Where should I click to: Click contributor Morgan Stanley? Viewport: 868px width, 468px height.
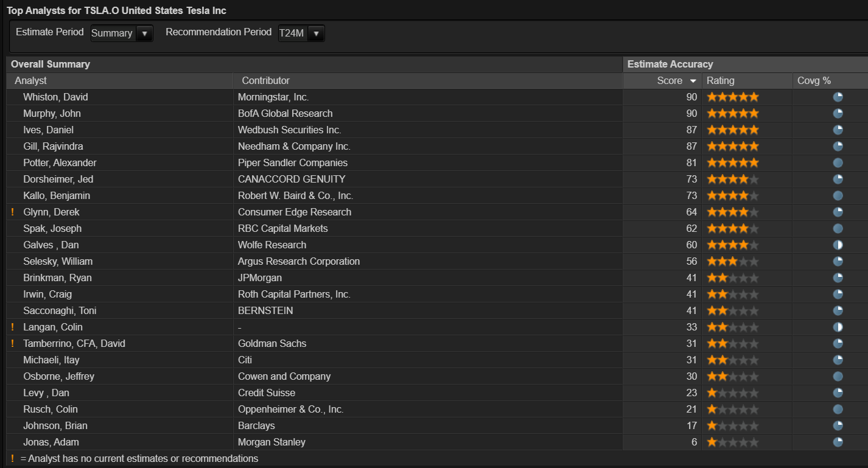271,442
